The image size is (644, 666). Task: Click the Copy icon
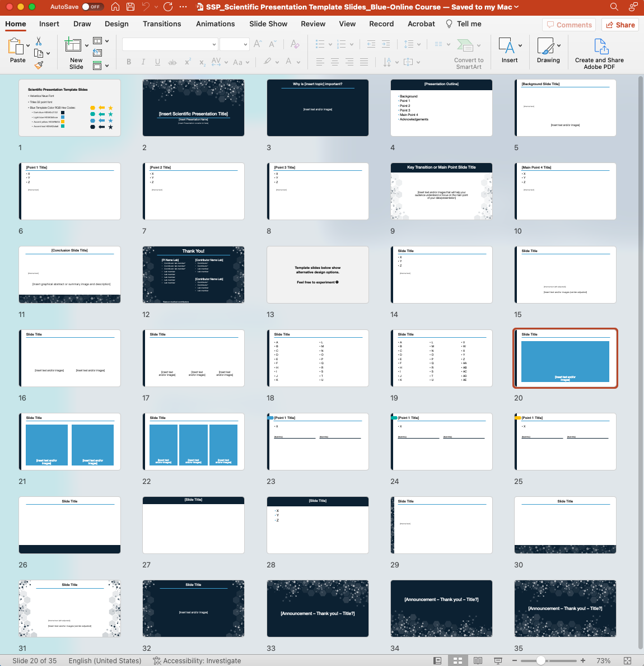pyautogui.click(x=39, y=54)
